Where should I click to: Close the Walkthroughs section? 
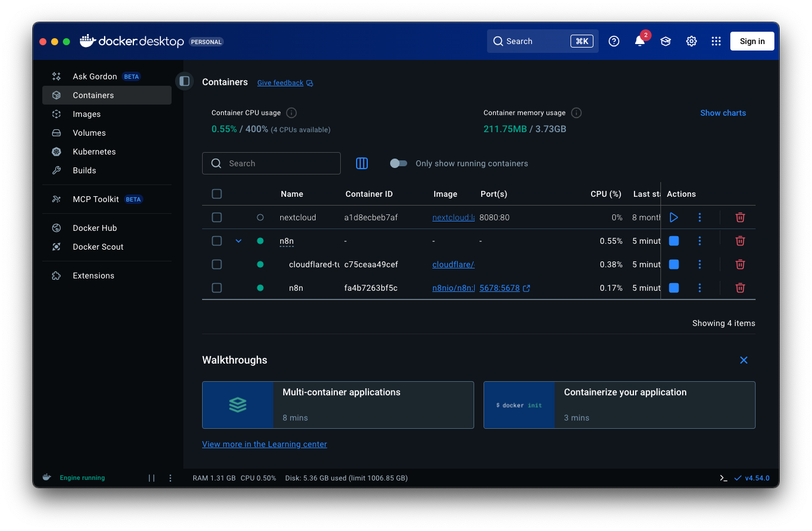pos(744,360)
